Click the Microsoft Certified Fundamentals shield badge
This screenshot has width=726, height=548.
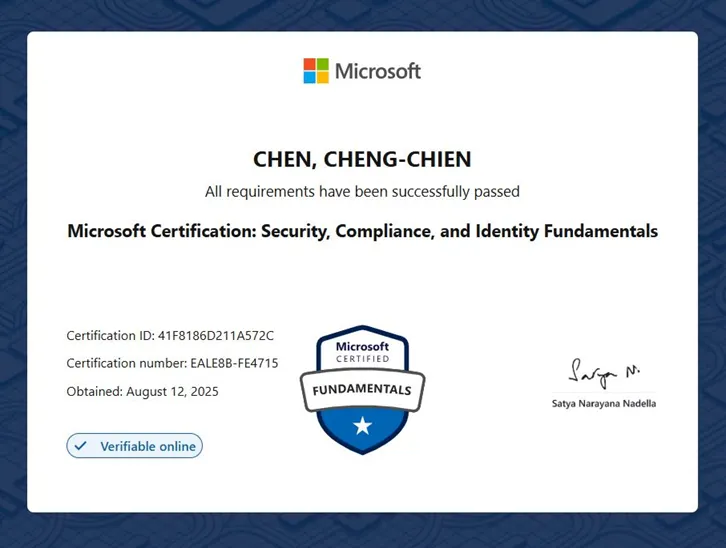pyautogui.click(x=363, y=390)
